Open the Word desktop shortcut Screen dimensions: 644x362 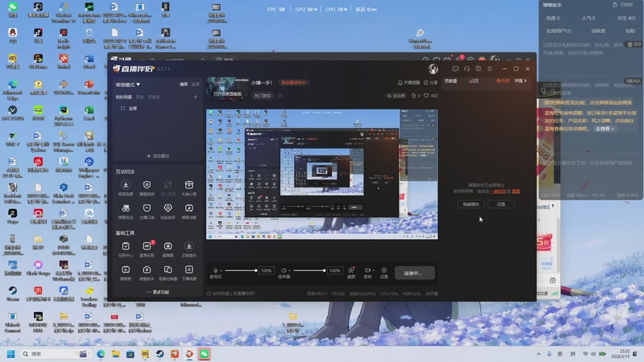(x=89, y=62)
